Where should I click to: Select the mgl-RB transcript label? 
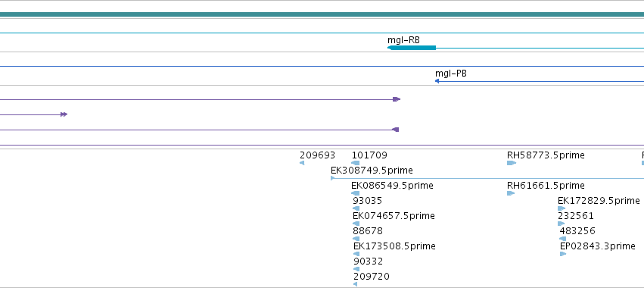pos(404,40)
